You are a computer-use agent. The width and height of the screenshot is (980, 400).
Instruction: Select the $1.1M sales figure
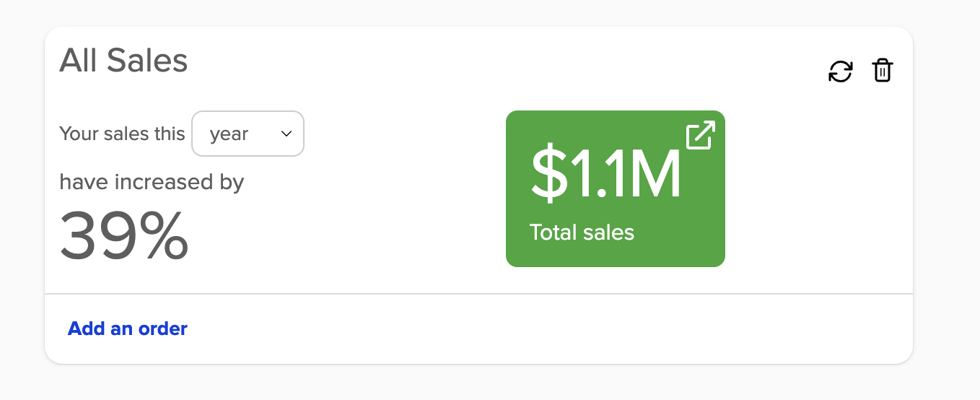coord(605,176)
